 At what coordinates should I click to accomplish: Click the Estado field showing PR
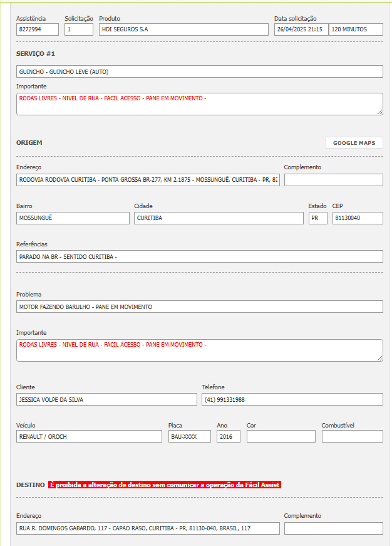317,218
